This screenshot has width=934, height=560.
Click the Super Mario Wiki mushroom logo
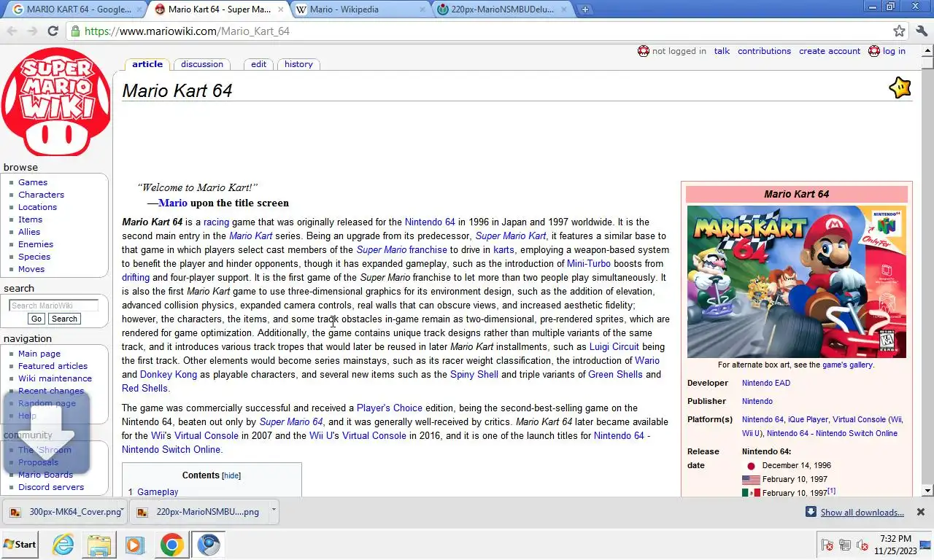[56, 101]
